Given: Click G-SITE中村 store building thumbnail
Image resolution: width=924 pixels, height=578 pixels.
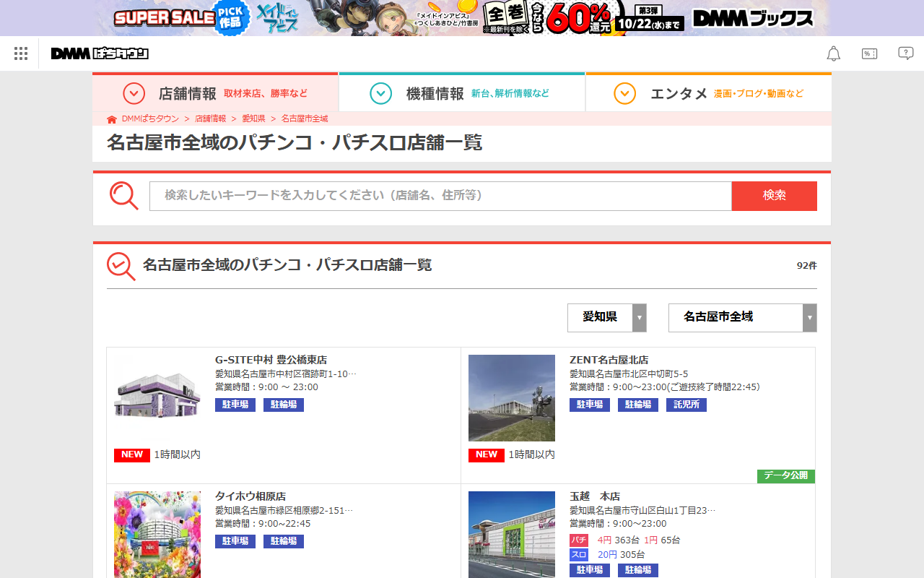Looking at the screenshot, I should (x=157, y=398).
